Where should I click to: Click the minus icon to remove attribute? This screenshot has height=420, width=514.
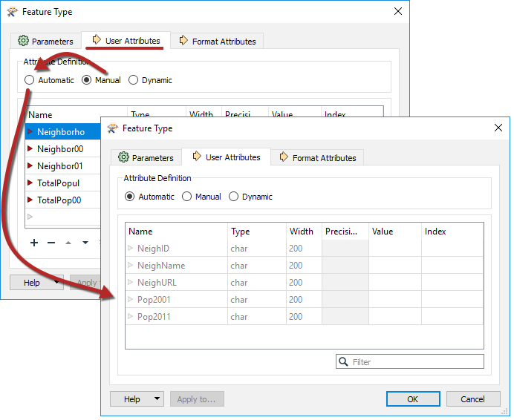coord(51,243)
